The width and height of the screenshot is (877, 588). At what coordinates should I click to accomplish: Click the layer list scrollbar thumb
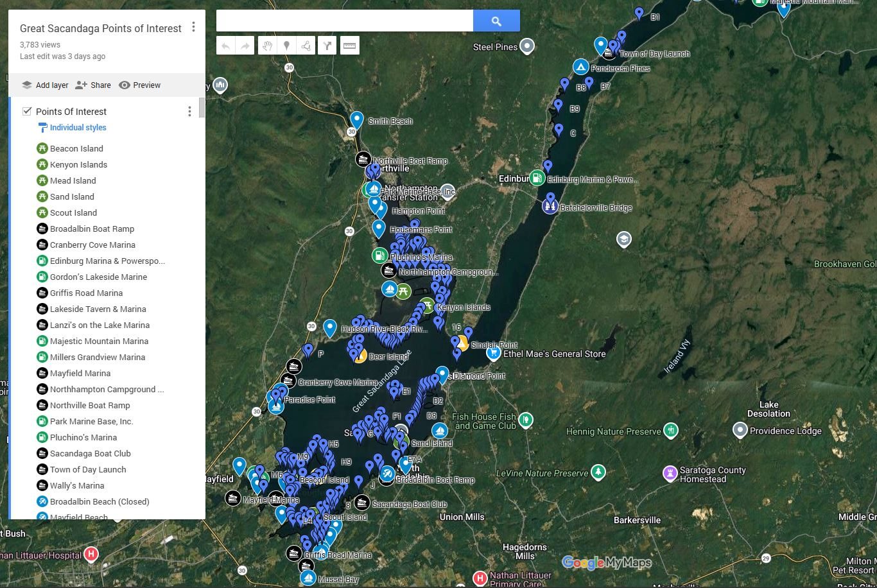pyautogui.click(x=202, y=108)
